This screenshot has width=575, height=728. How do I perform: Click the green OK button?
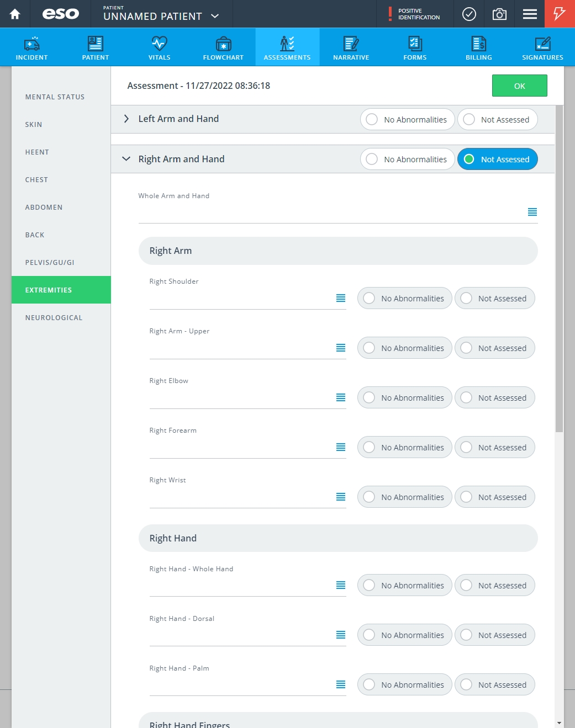click(520, 86)
